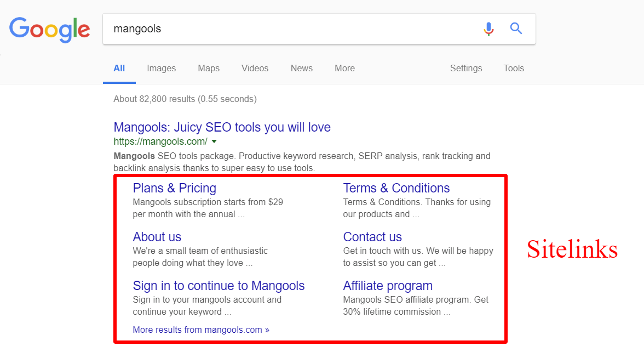
Task: Open the About us sitelink
Action: point(157,237)
